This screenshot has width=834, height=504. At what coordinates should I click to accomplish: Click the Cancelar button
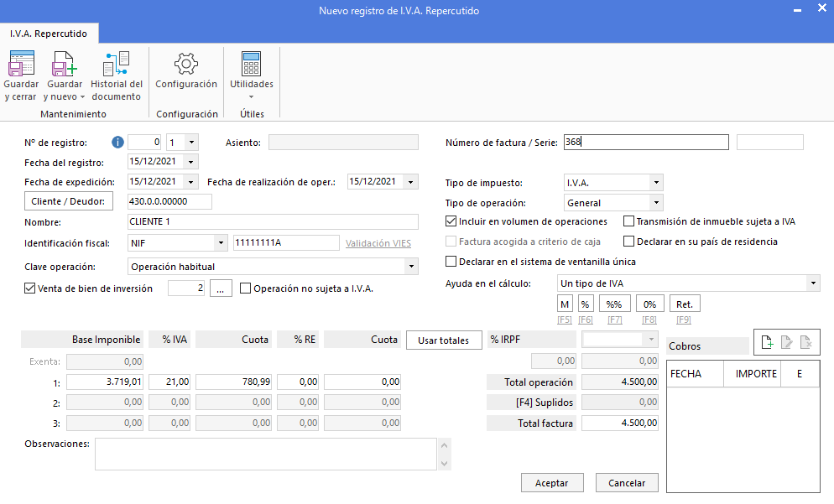(627, 483)
